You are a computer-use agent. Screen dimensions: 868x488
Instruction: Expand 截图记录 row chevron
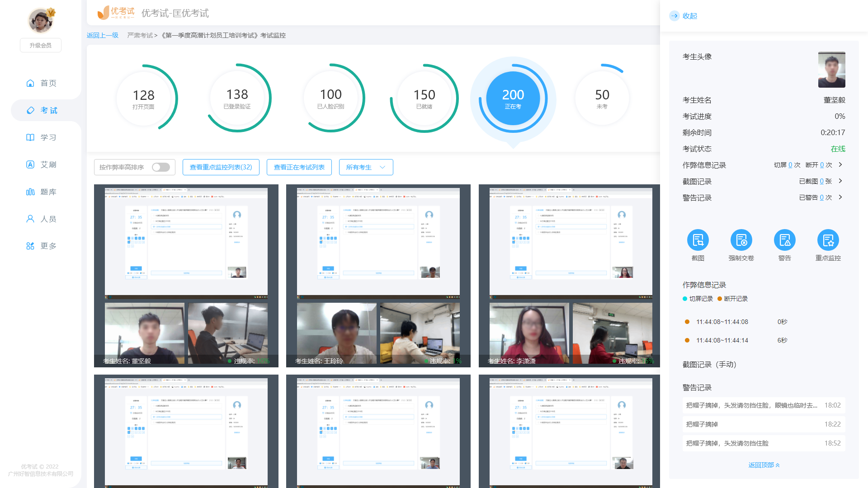[x=840, y=181]
